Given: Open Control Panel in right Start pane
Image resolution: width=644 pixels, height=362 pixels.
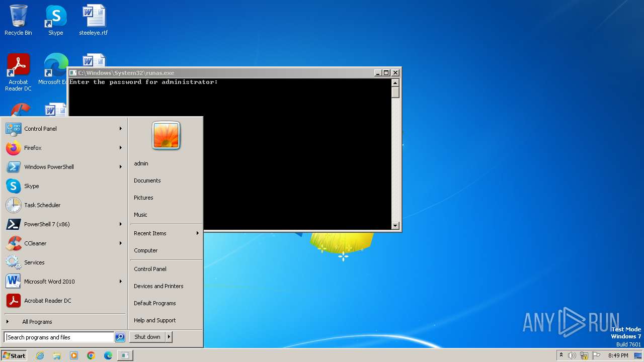Looking at the screenshot, I should click(166, 269).
